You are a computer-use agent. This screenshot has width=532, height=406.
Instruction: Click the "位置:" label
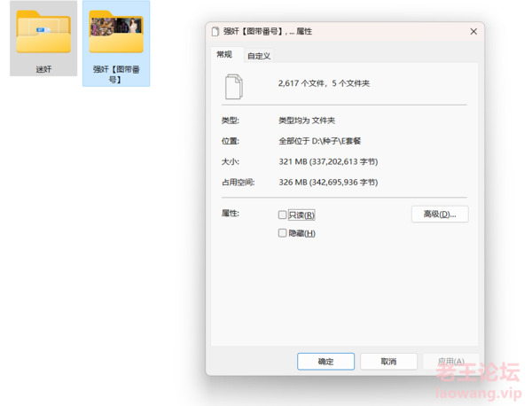point(231,141)
